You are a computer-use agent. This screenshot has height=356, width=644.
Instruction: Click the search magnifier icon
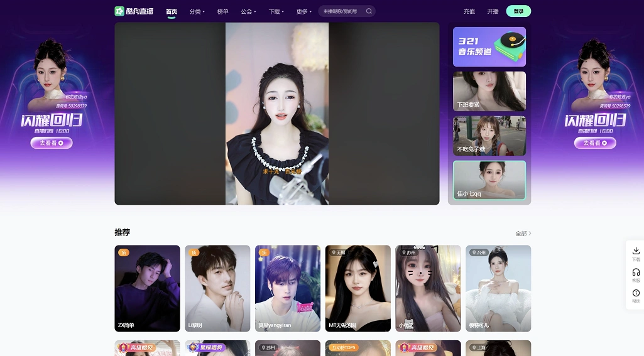[x=369, y=11]
